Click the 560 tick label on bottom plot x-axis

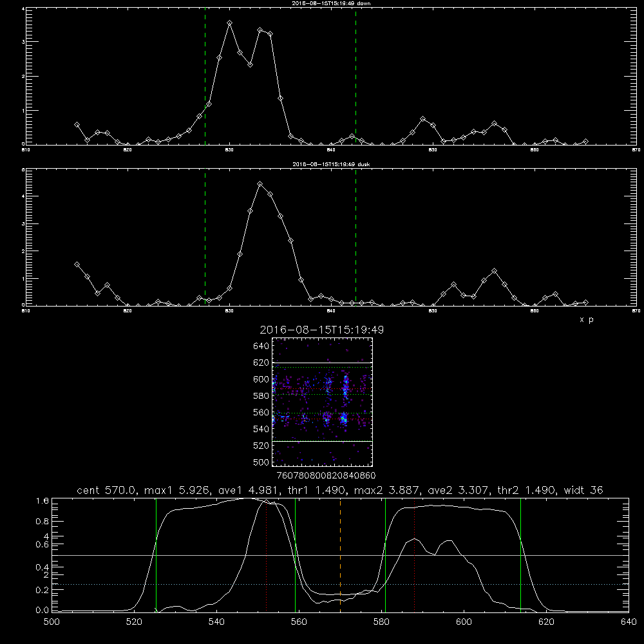click(x=299, y=622)
